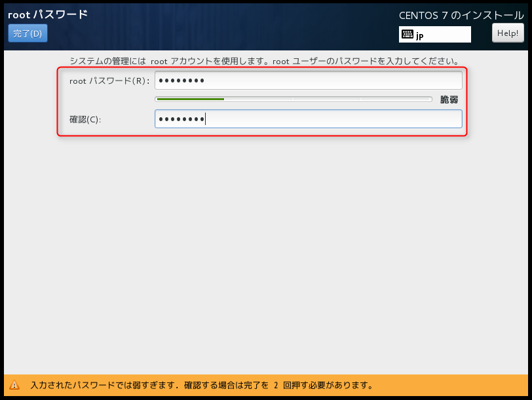Focus the root パスワード(R) password field
Viewport: 532px width, 400px height.
point(308,81)
